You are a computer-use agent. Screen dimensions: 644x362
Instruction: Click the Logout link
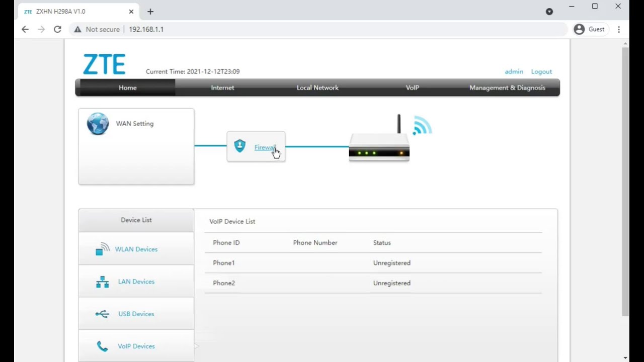tap(541, 71)
